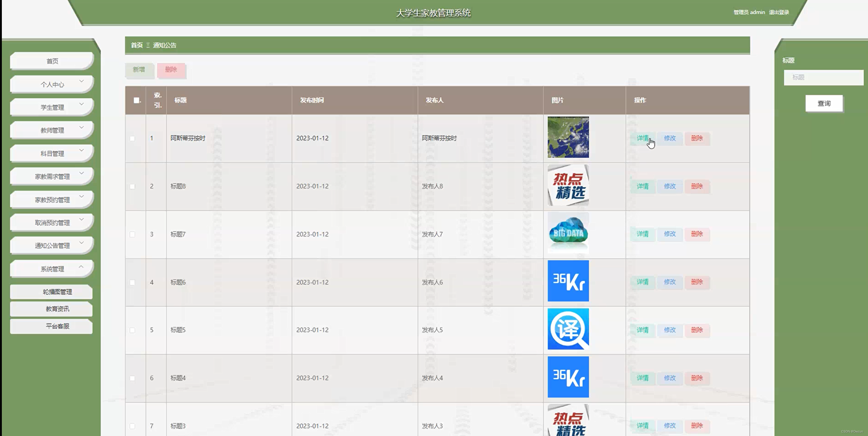Open the 学生管理 sidebar menu
Screen dimensions: 868x436
pos(52,108)
